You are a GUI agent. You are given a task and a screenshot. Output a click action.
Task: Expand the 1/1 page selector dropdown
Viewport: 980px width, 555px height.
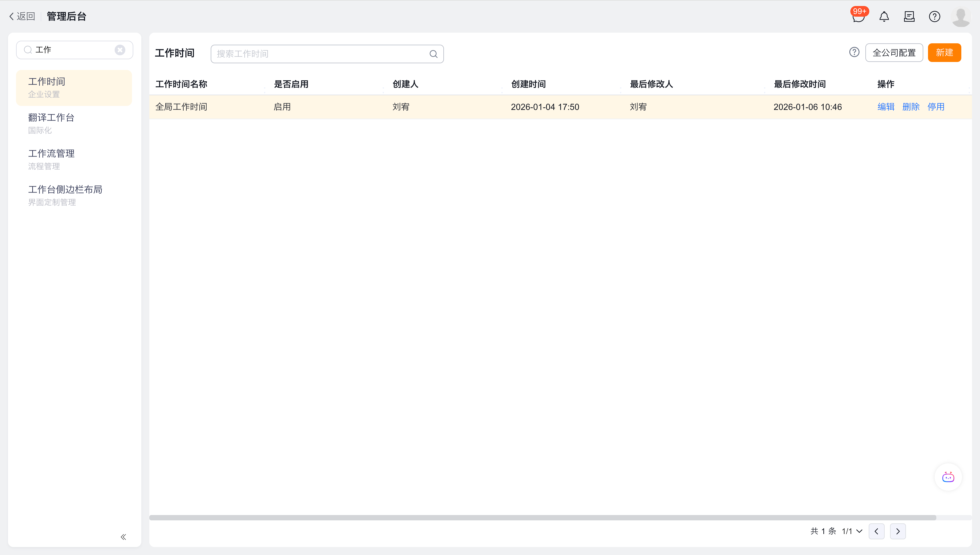click(x=852, y=531)
